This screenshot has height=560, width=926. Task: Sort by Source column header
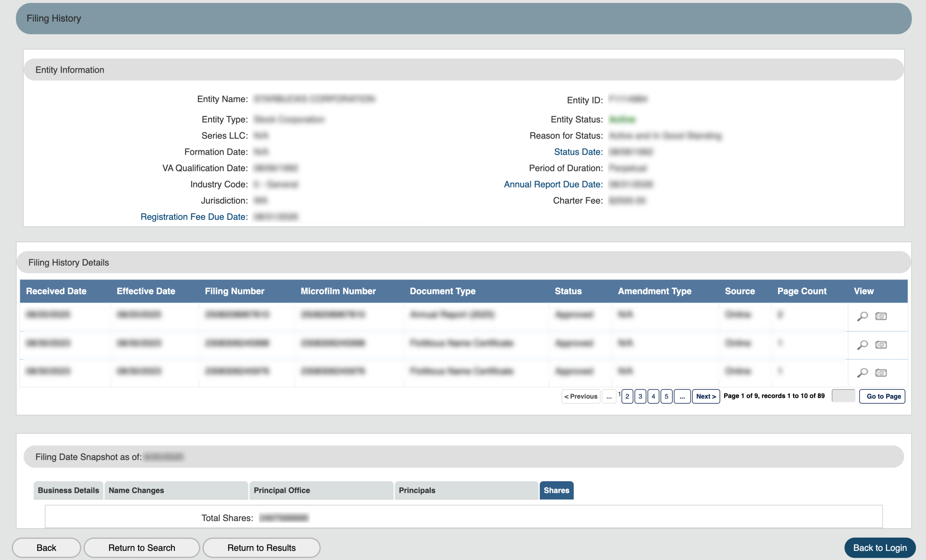click(740, 291)
